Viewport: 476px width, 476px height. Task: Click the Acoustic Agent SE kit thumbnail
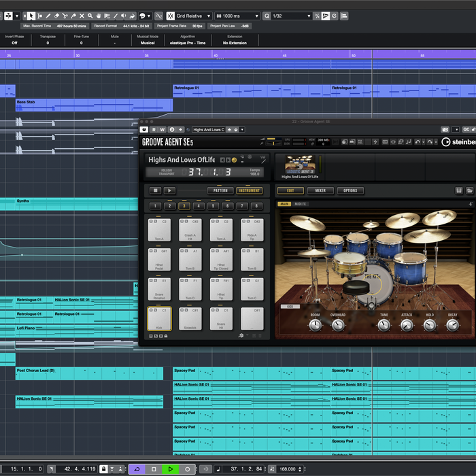pyautogui.click(x=301, y=165)
